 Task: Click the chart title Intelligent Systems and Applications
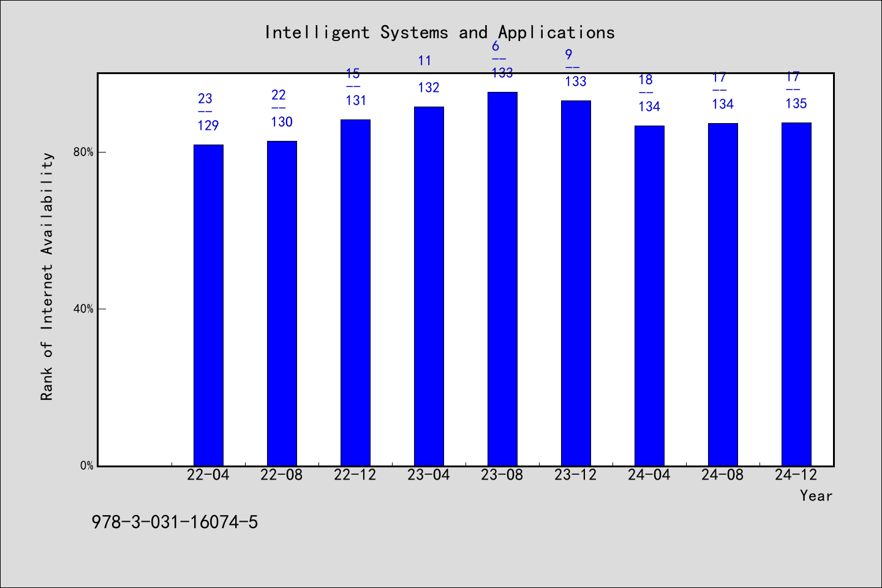pyautogui.click(x=439, y=32)
